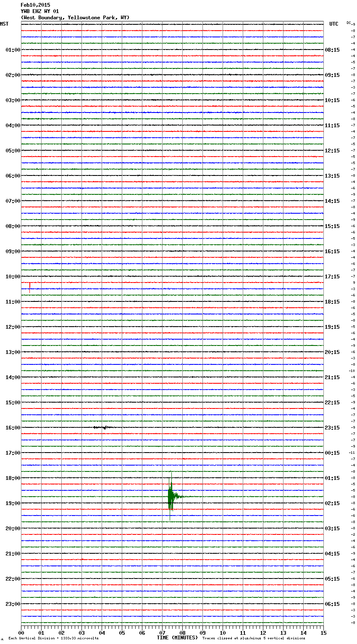
Task: Select the '15:00' MST time label
Action: click(13, 403)
